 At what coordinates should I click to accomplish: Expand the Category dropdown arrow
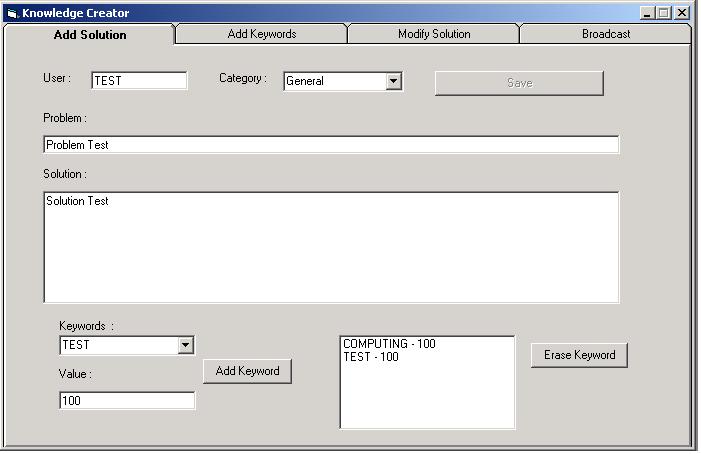click(x=393, y=81)
